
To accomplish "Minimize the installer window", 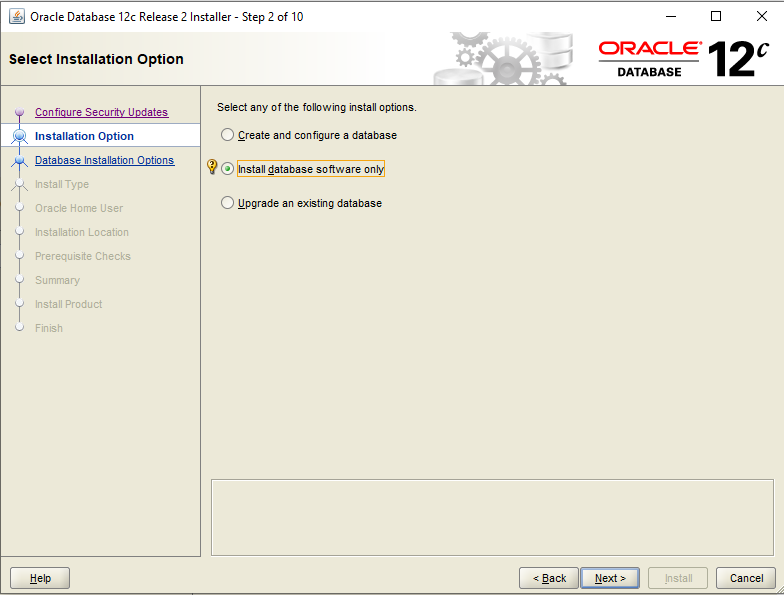I will click(x=670, y=16).
